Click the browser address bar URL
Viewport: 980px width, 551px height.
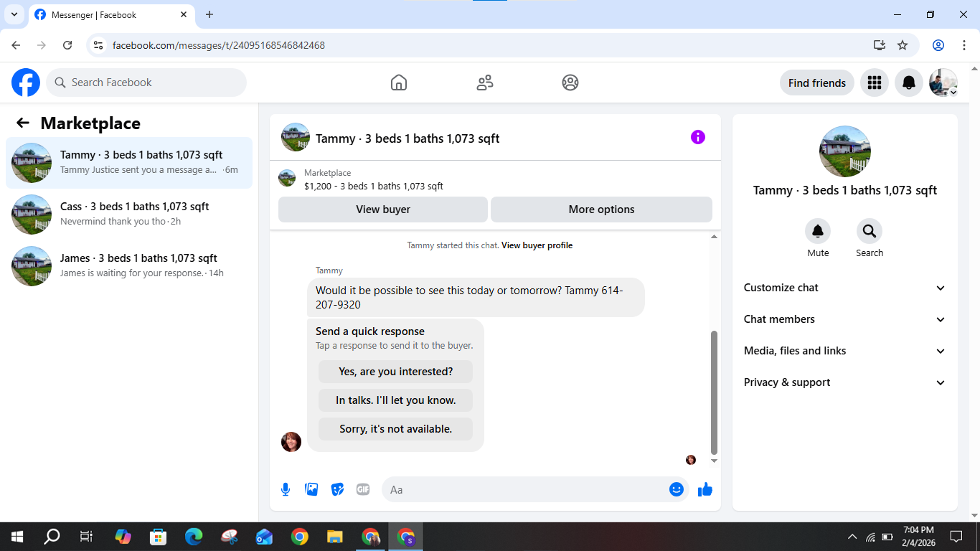click(x=219, y=45)
